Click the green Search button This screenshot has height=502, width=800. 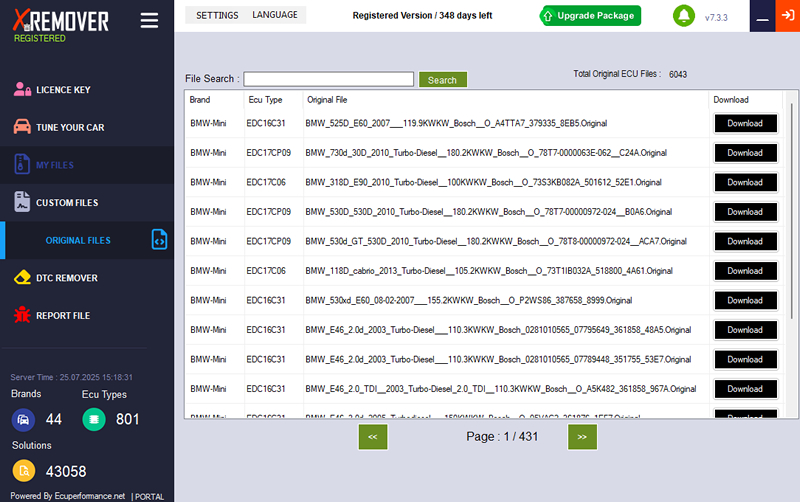(x=442, y=80)
